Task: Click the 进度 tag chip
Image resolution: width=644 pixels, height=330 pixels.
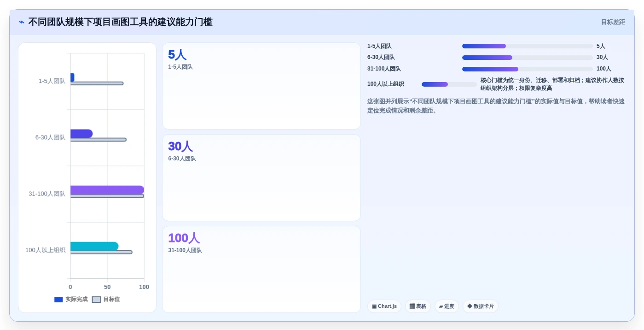Action: click(x=447, y=306)
